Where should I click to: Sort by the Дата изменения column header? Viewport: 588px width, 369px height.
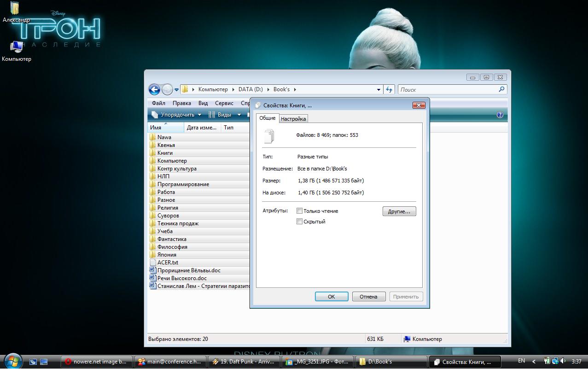tap(202, 128)
